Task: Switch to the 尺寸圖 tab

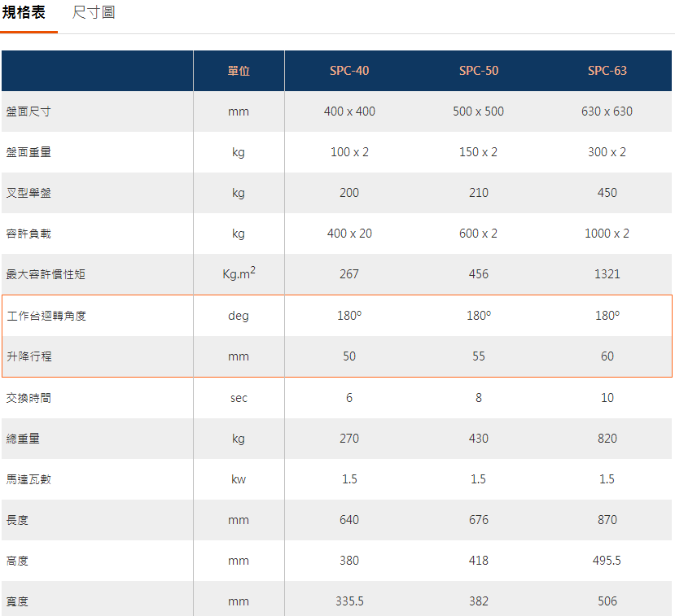Action: click(94, 13)
